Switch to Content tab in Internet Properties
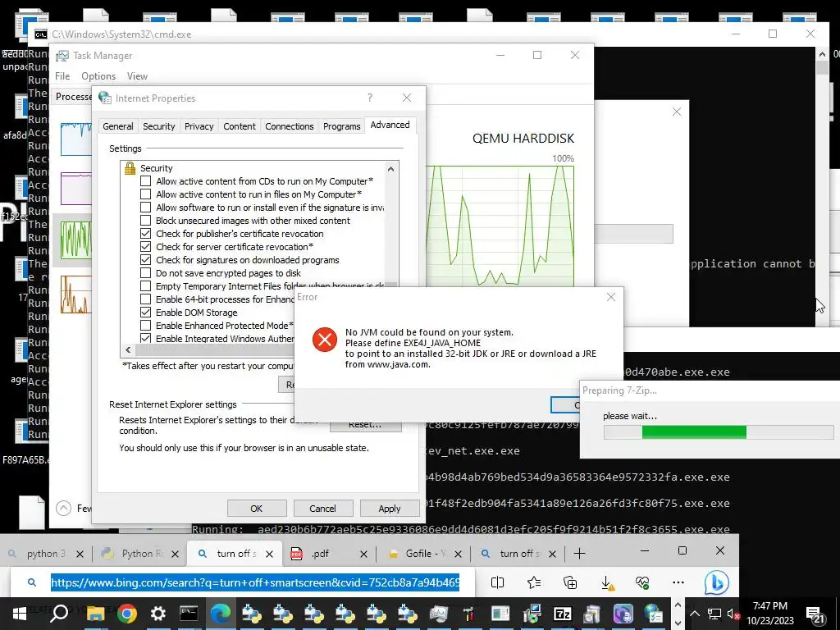Image resolution: width=840 pixels, height=630 pixels. point(240,126)
